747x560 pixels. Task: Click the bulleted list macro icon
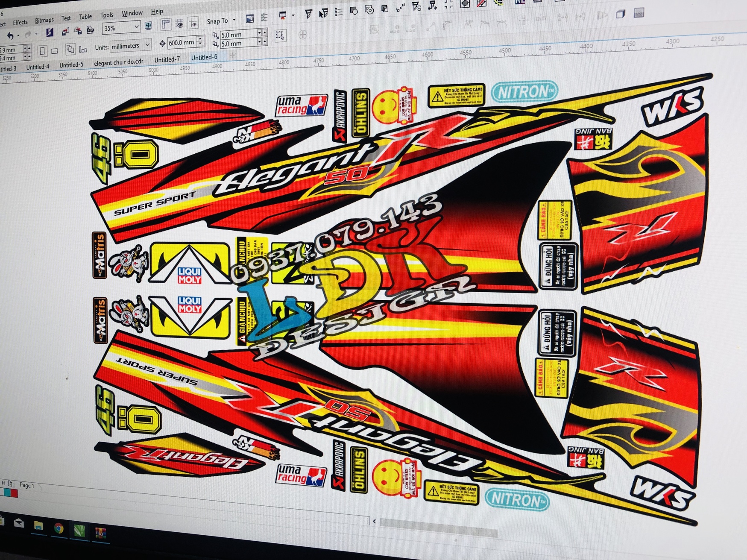coord(339,12)
